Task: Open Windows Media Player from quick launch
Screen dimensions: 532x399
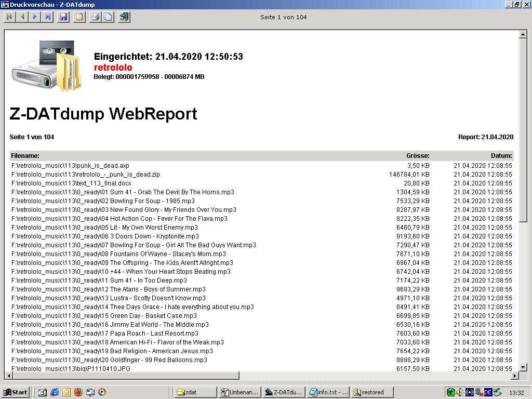Action: [102, 392]
